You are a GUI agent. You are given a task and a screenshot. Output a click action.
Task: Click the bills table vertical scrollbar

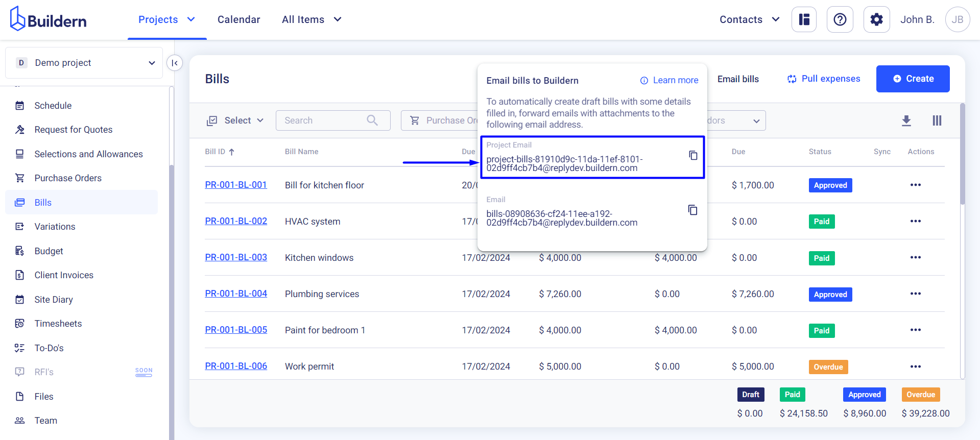click(963, 153)
